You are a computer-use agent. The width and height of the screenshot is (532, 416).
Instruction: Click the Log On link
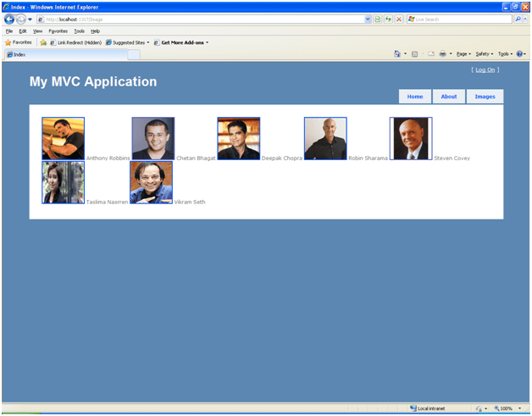485,69
